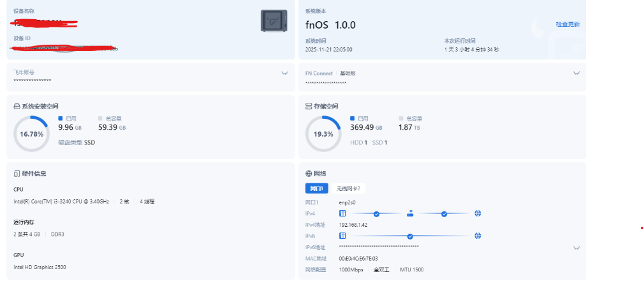Click the Intel HD Graphics 2500 text

[40, 267]
